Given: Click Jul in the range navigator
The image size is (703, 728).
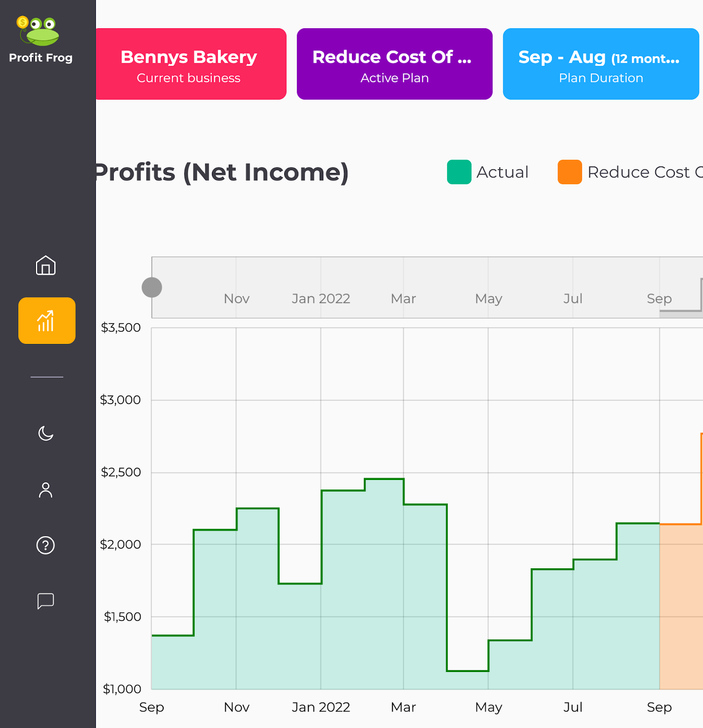Looking at the screenshot, I should pos(573,299).
